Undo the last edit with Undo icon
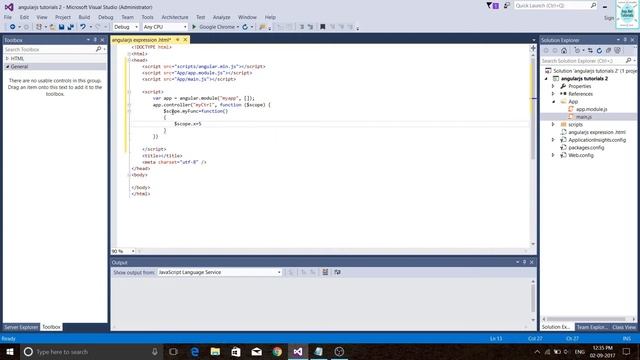 click(x=83, y=27)
